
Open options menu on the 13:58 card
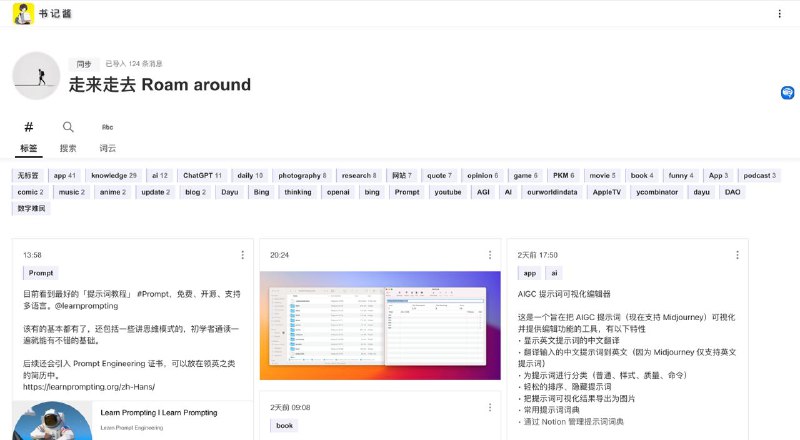click(242, 255)
